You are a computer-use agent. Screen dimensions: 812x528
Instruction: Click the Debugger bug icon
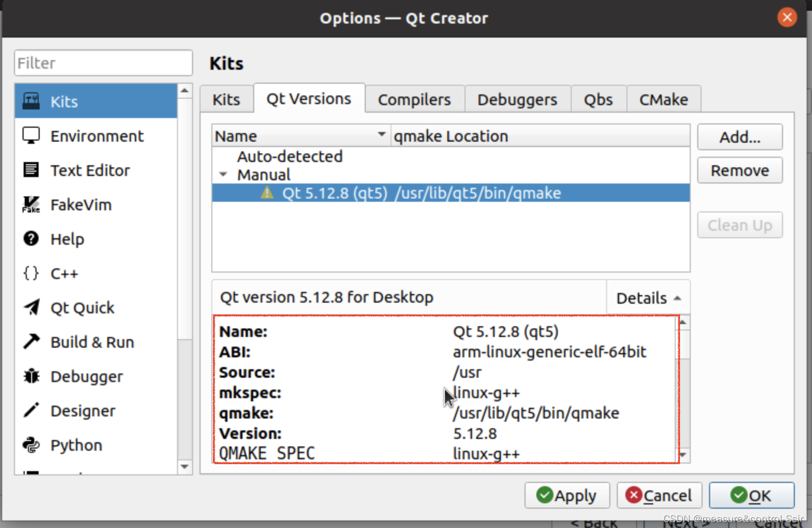click(x=31, y=376)
